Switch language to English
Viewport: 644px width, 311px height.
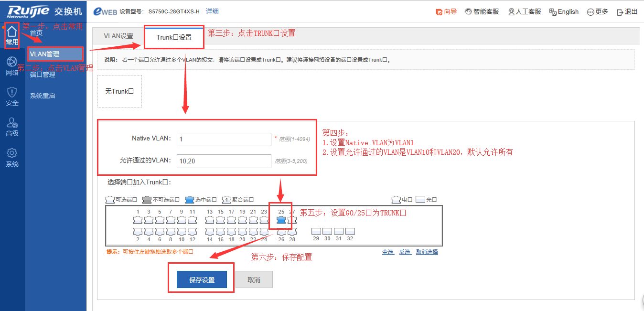(564, 11)
